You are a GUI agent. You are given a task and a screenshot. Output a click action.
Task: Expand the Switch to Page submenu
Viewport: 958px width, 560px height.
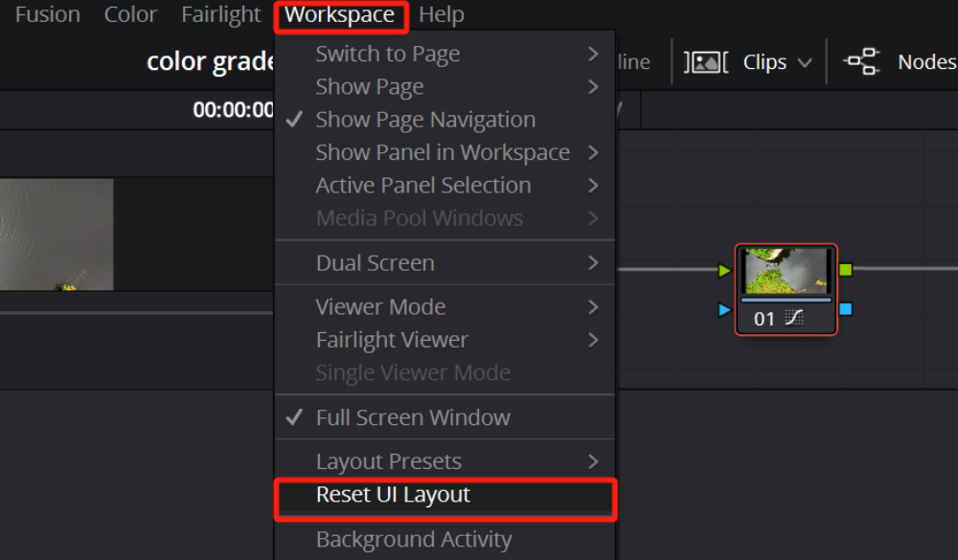point(387,54)
